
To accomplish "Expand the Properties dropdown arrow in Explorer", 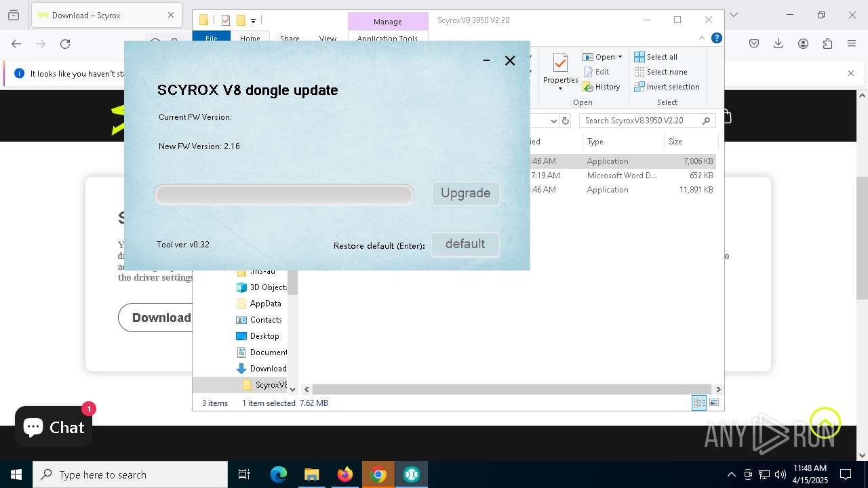I will point(560,89).
